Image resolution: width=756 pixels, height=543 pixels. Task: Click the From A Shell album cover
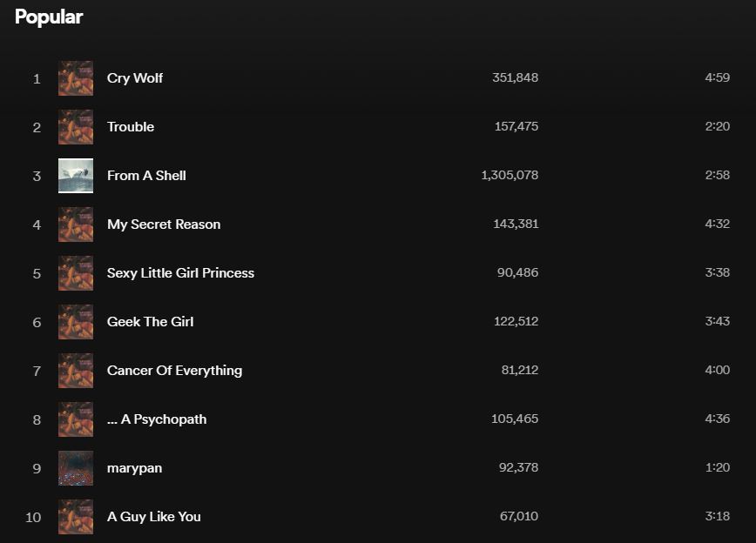tap(76, 176)
